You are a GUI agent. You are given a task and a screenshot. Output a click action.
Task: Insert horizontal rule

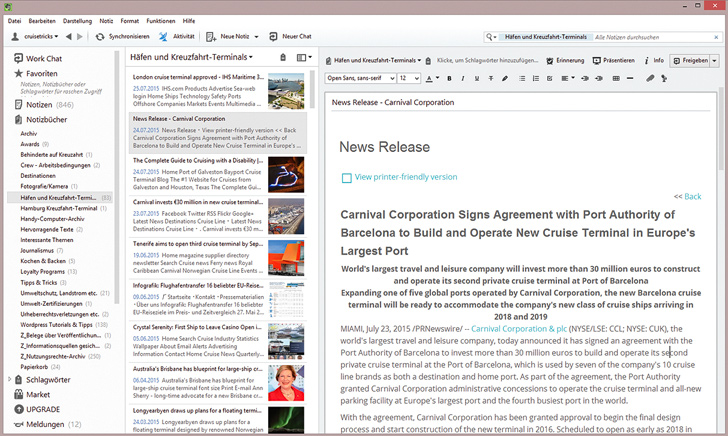click(x=630, y=78)
